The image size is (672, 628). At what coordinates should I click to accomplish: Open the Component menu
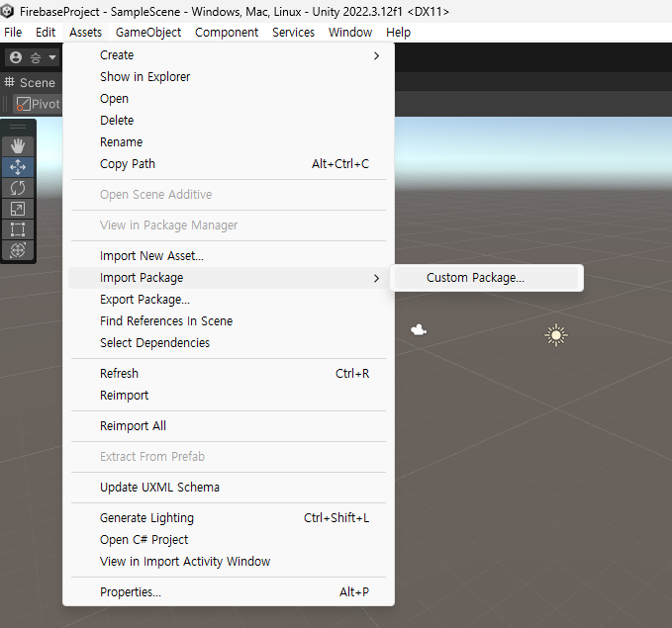[x=227, y=32]
